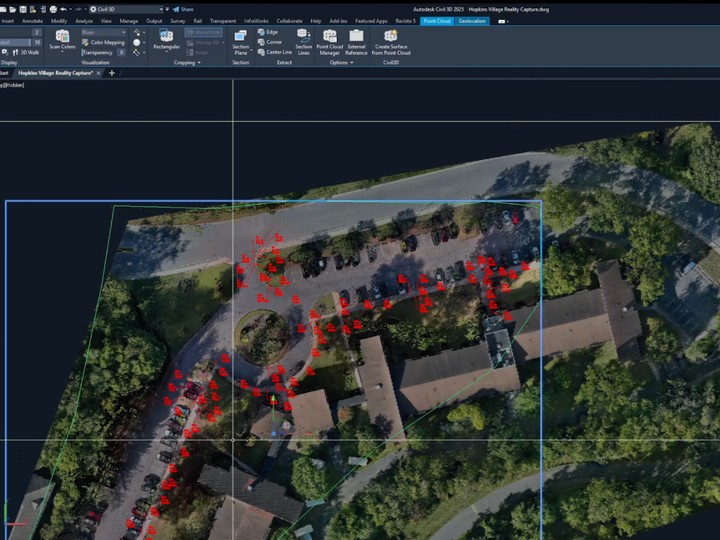Click the Save icon in toolbar

tap(23, 9)
